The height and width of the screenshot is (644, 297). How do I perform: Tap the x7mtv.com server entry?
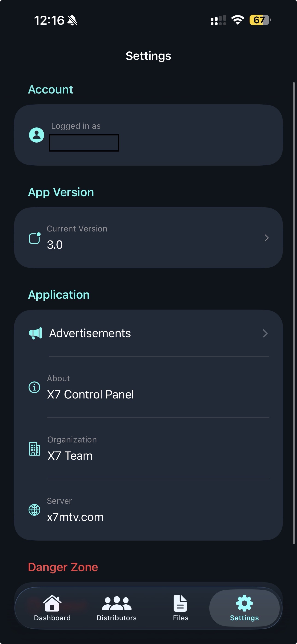click(148, 510)
